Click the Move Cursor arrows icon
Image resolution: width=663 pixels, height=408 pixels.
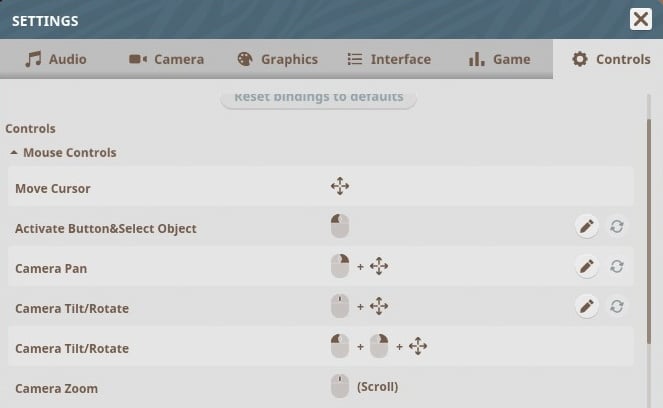[x=340, y=187]
